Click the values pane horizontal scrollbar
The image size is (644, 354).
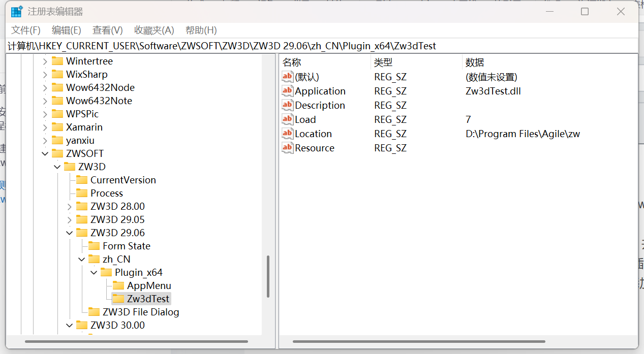point(419,342)
